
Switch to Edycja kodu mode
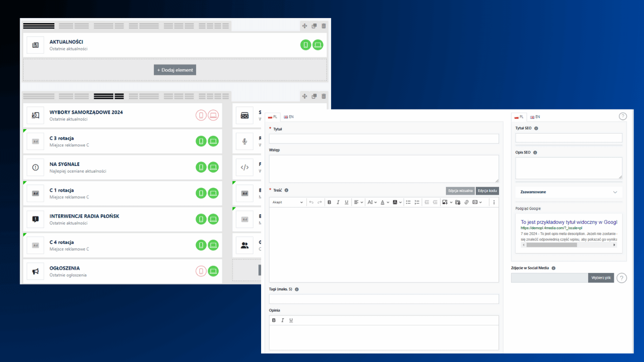click(488, 191)
